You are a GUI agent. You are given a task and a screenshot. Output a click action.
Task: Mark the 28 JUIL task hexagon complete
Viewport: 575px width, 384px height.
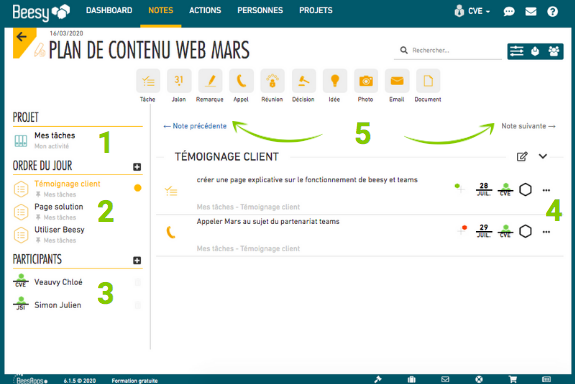click(525, 190)
